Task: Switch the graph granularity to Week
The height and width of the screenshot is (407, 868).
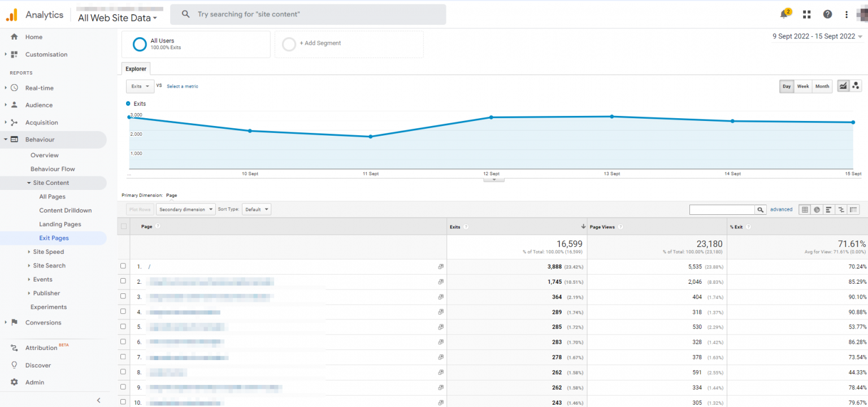Action: pos(803,86)
